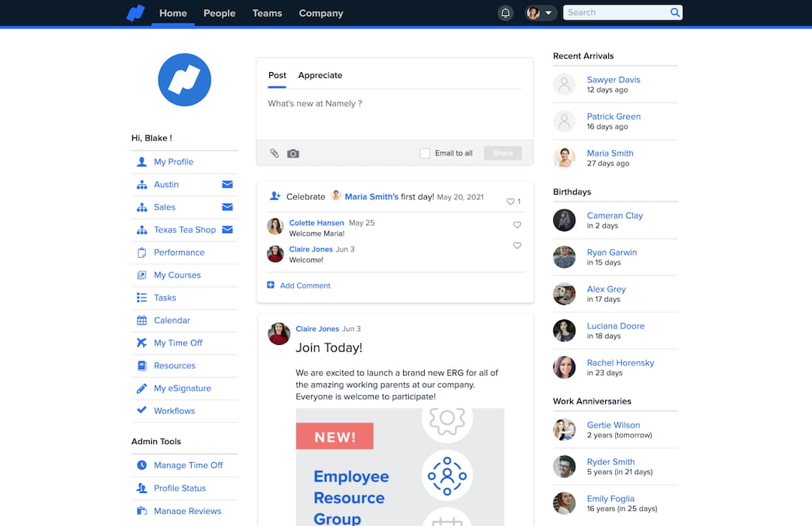This screenshot has width=812, height=526.
Task: Enable the Email to all checkbox
Action: [x=425, y=153]
